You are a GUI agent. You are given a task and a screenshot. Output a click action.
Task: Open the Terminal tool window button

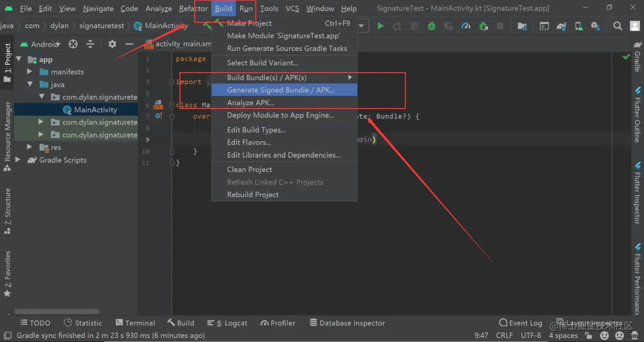pyautogui.click(x=136, y=323)
